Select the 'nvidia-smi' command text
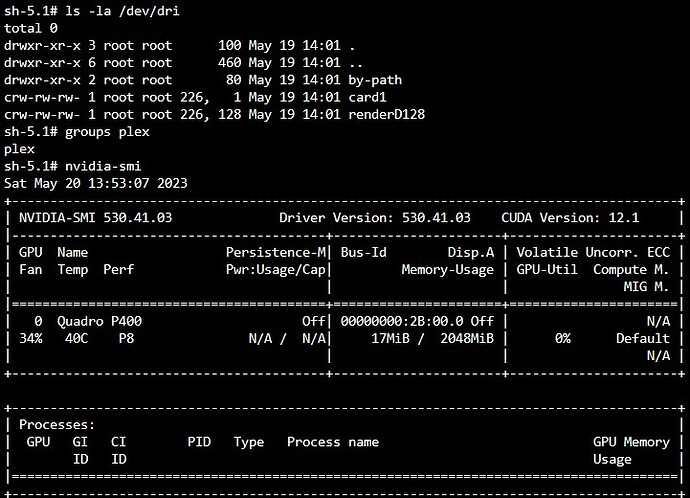 103,166
